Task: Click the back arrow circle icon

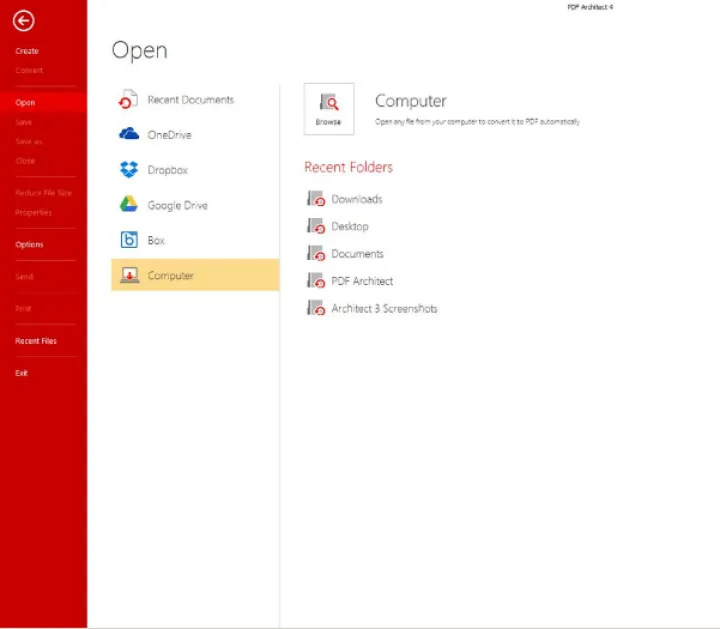Action: [x=23, y=20]
